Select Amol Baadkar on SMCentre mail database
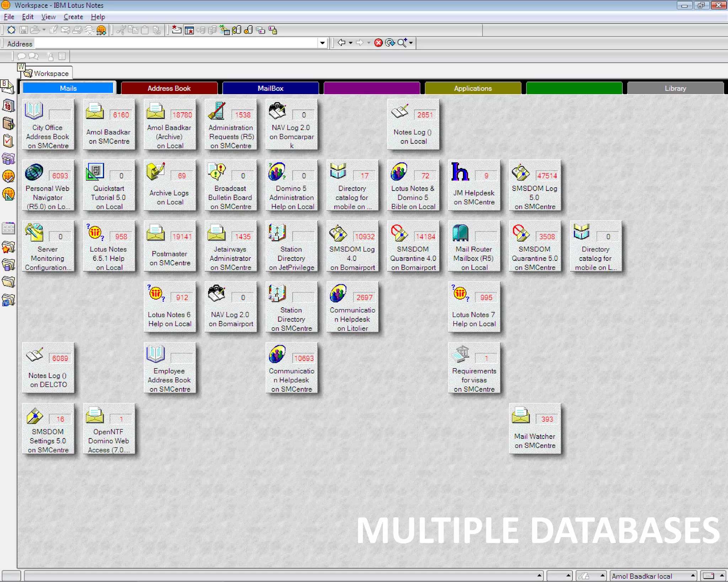This screenshot has height=582, width=728. (x=109, y=125)
